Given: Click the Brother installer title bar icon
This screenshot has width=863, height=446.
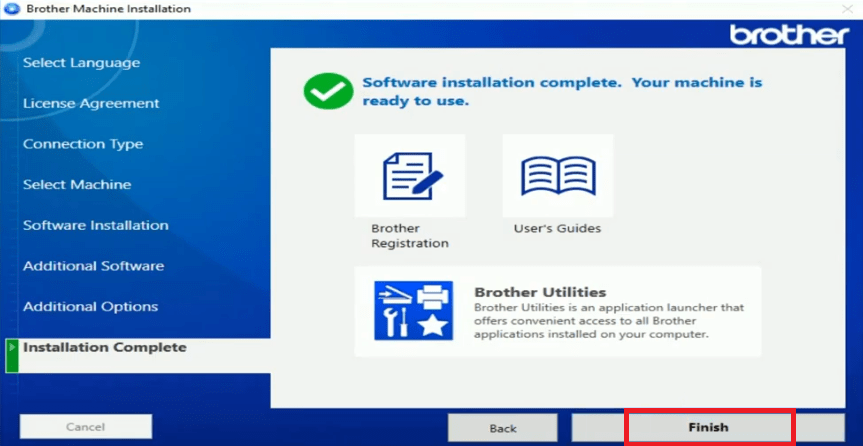Looking at the screenshot, I should pyautogui.click(x=12, y=9).
